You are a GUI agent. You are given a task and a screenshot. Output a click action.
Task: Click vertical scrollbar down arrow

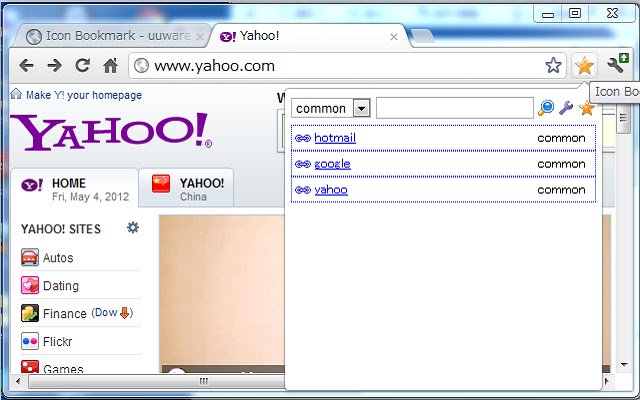click(624, 364)
